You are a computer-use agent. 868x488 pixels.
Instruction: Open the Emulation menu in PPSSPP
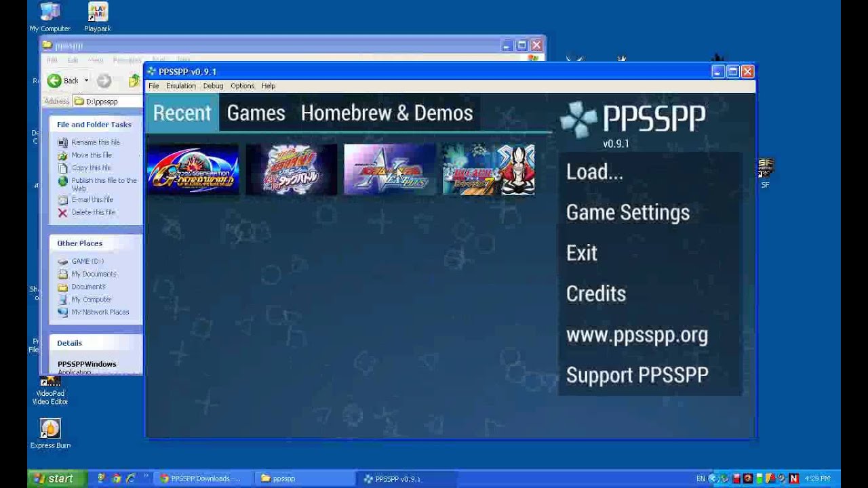(181, 86)
